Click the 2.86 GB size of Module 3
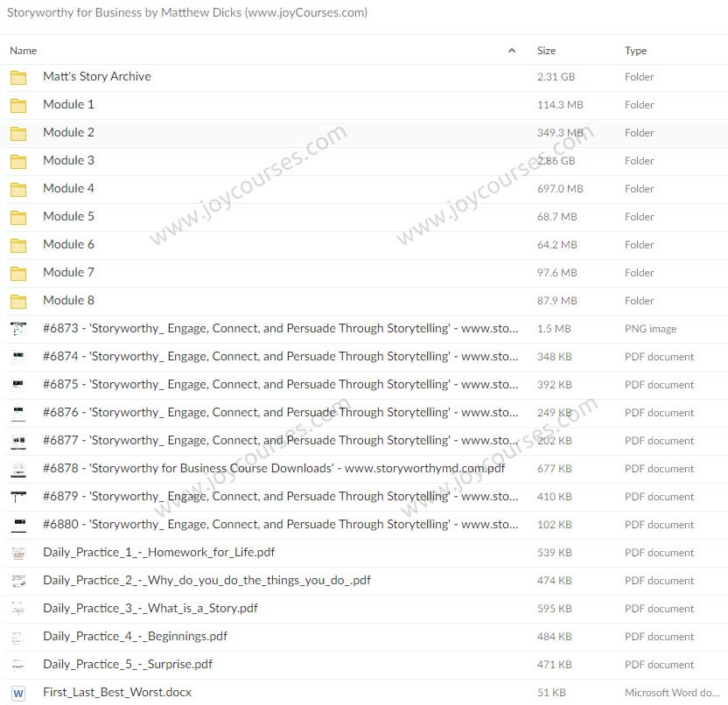 point(556,161)
